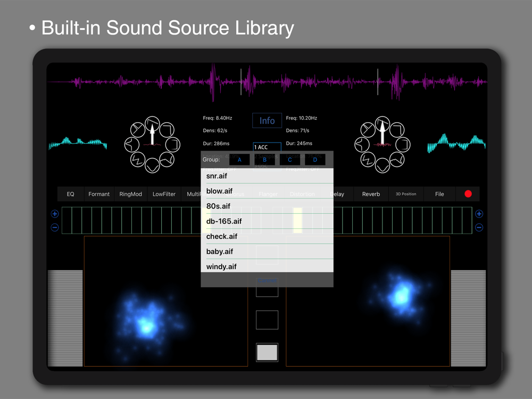Screen dimensions: 532x399
Task: Load snr.aif from the library
Action: (267, 176)
